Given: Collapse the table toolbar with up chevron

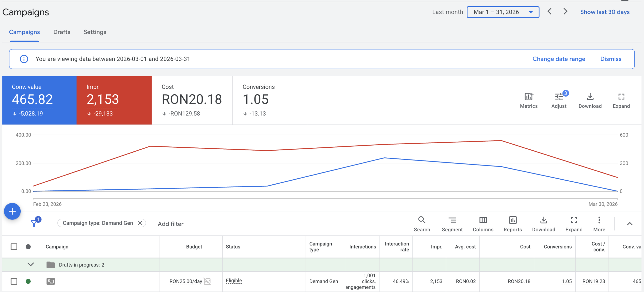Looking at the screenshot, I should (x=629, y=224).
